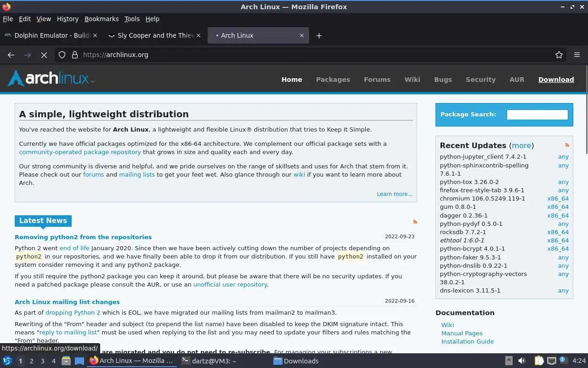
Task: Switch to the Sly Cooper and the Thiev tab
Action: pyautogui.click(x=154, y=35)
